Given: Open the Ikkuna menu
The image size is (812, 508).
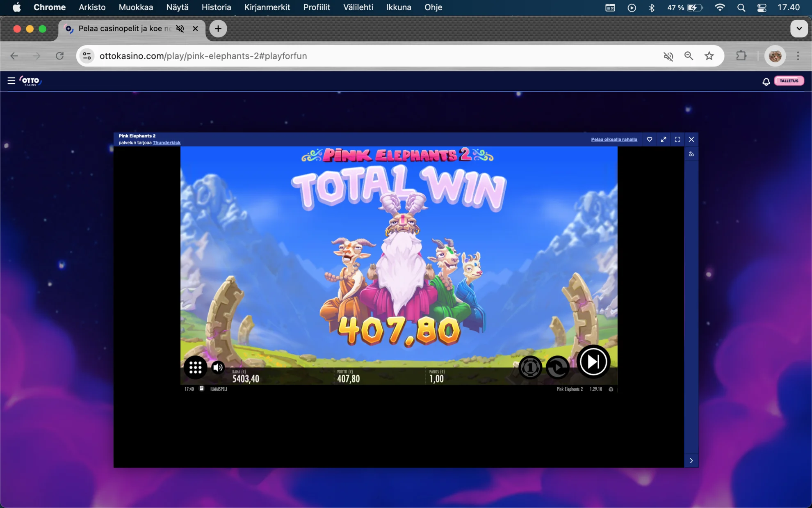Looking at the screenshot, I should 399,7.
